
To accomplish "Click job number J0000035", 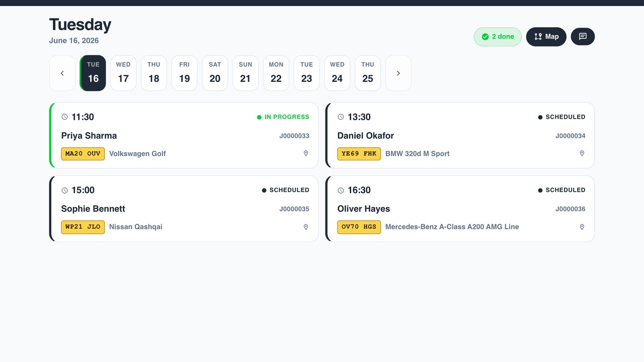I will click(x=294, y=209).
